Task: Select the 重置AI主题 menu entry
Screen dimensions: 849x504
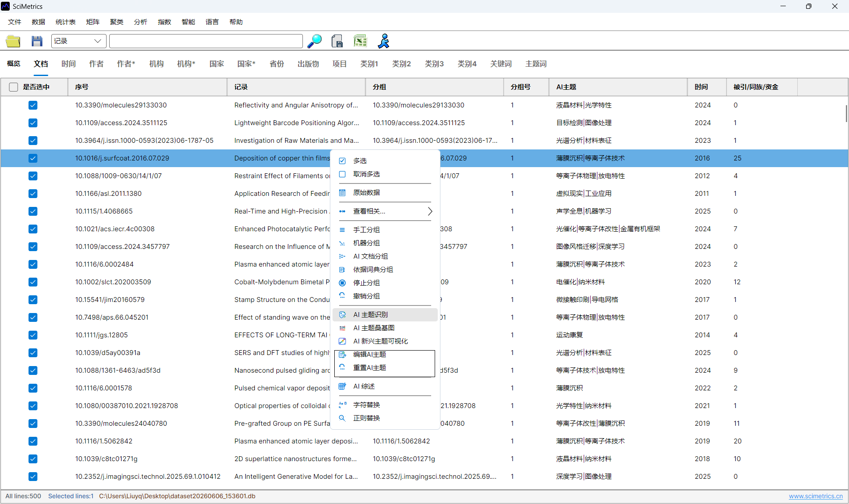Action: click(x=385, y=368)
